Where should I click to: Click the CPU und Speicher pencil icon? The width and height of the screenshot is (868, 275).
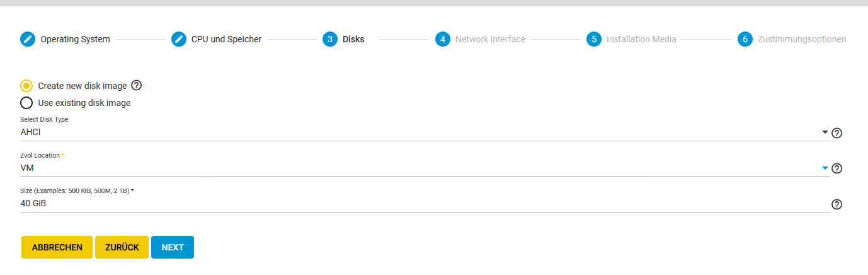179,39
